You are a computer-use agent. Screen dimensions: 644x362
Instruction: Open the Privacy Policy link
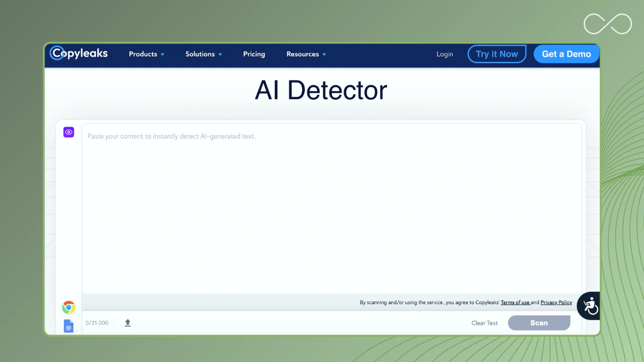[x=556, y=302]
